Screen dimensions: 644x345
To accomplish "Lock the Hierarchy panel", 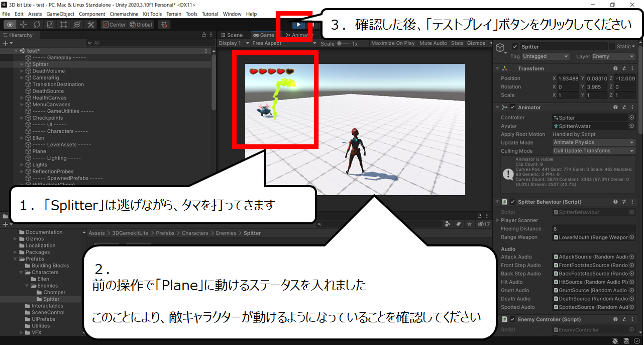I will pos(204,35).
